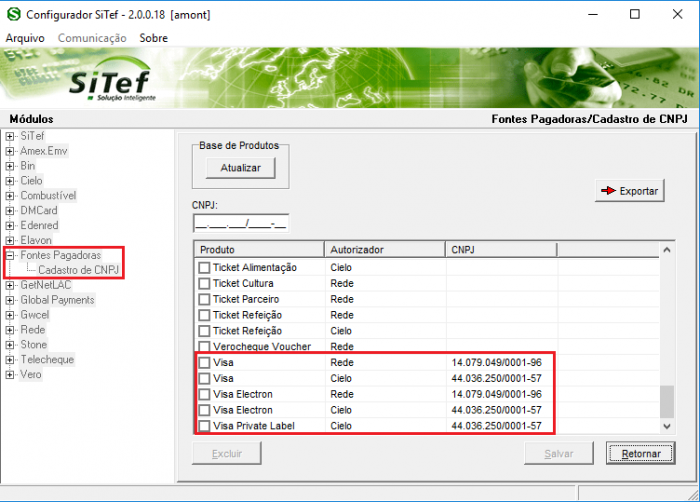This screenshot has width=700, height=502.
Task: Sort by the Produto column header
Action: pos(259,250)
